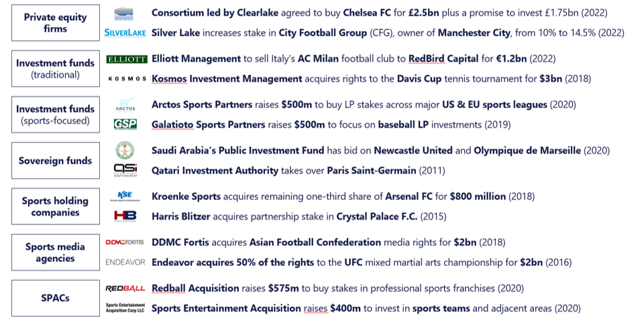This screenshot has width=644, height=325.
Task: Click the Kosmos logo text
Action: (127, 79)
